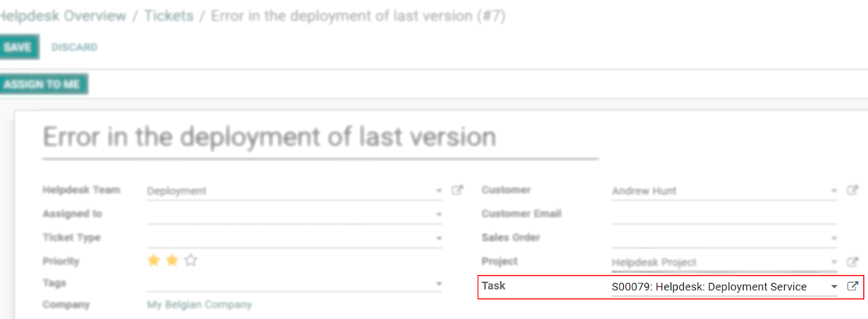Open Helpdesk Team external link icon
Screen dimensions: 868x319
point(457,191)
